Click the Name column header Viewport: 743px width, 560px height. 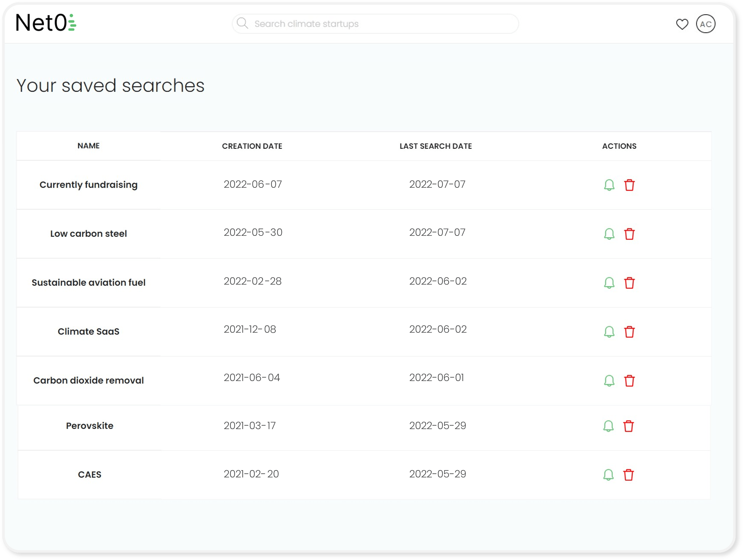click(x=88, y=146)
